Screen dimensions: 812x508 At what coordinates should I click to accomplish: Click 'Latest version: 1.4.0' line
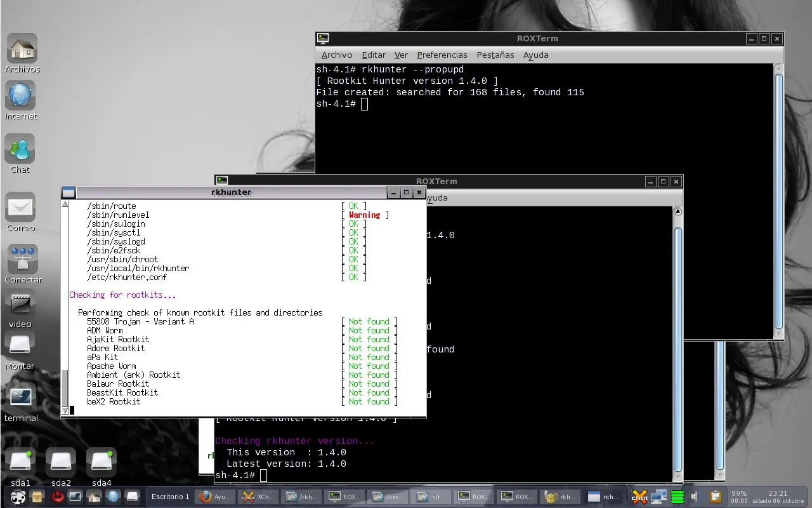point(286,464)
